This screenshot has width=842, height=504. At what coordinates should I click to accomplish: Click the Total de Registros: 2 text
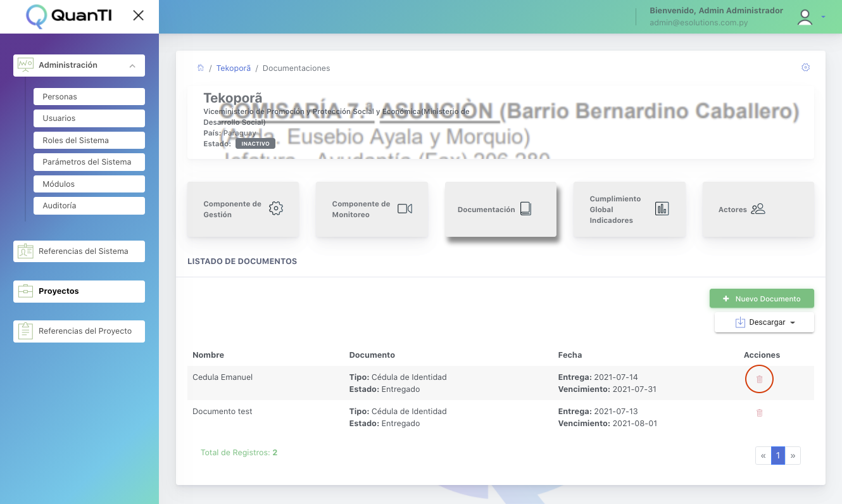(x=239, y=453)
